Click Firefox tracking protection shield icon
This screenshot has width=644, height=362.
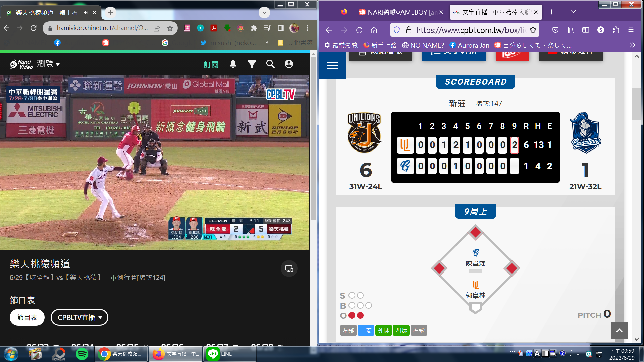pyautogui.click(x=397, y=30)
